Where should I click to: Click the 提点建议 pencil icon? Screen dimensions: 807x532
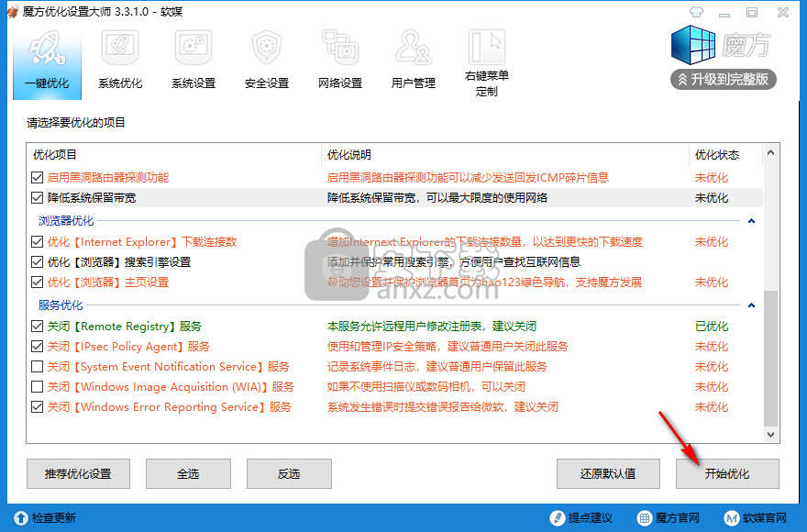click(557, 517)
